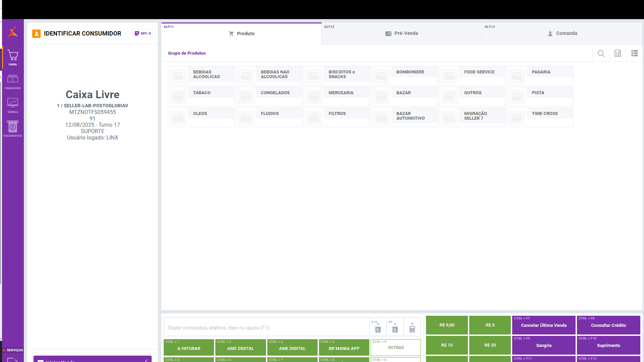Click the product search magnifier icon
Screen dimensions: 644x362
click(x=601, y=53)
